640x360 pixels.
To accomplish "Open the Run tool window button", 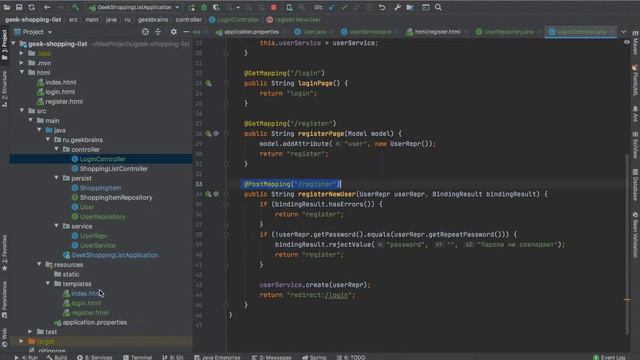I will pyautogui.click(x=26, y=357).
